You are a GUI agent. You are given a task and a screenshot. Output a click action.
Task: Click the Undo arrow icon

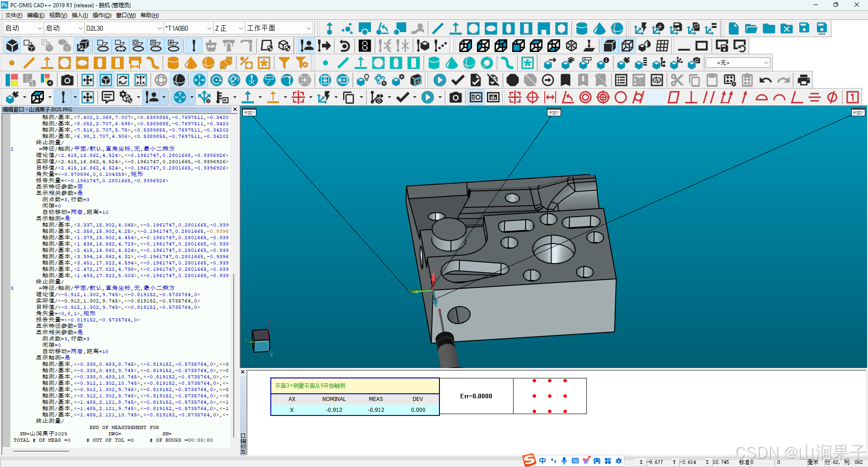[x=765, y=80]
